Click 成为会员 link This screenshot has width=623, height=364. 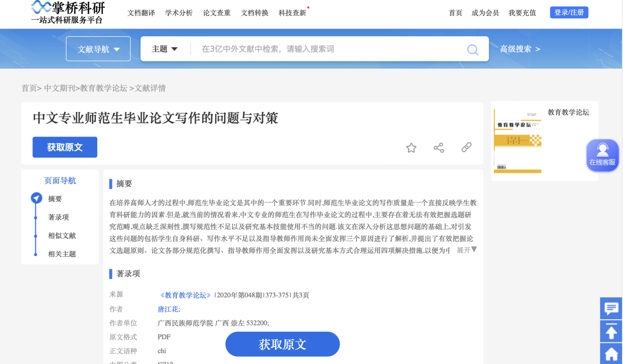[485, 13]
